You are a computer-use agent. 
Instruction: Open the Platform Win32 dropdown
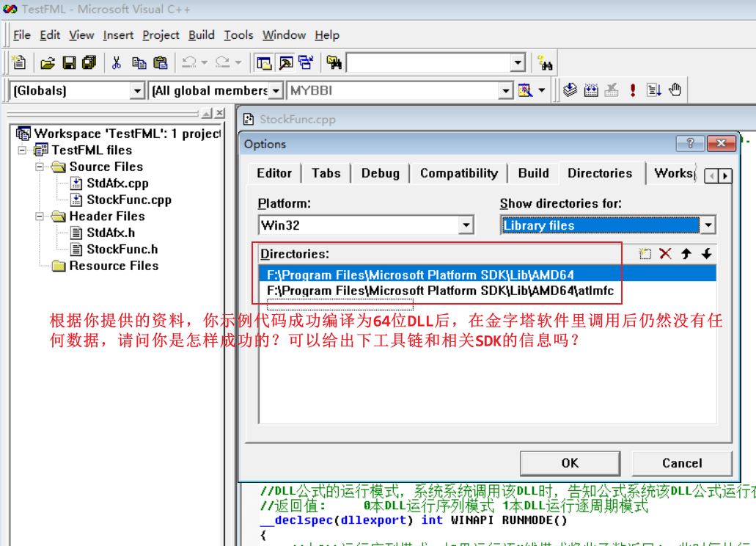point(466,225)
